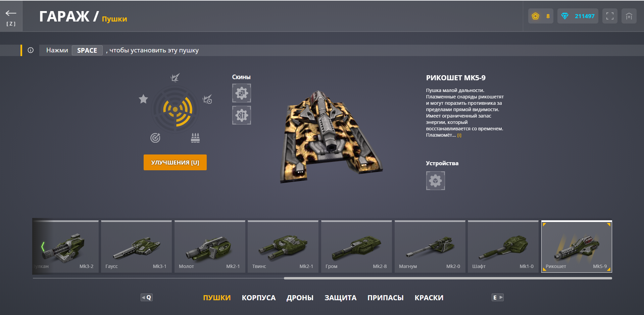Go back using the arrow icon
The height and width of the screenshot is (315, 644).
[x=11, y=13]
